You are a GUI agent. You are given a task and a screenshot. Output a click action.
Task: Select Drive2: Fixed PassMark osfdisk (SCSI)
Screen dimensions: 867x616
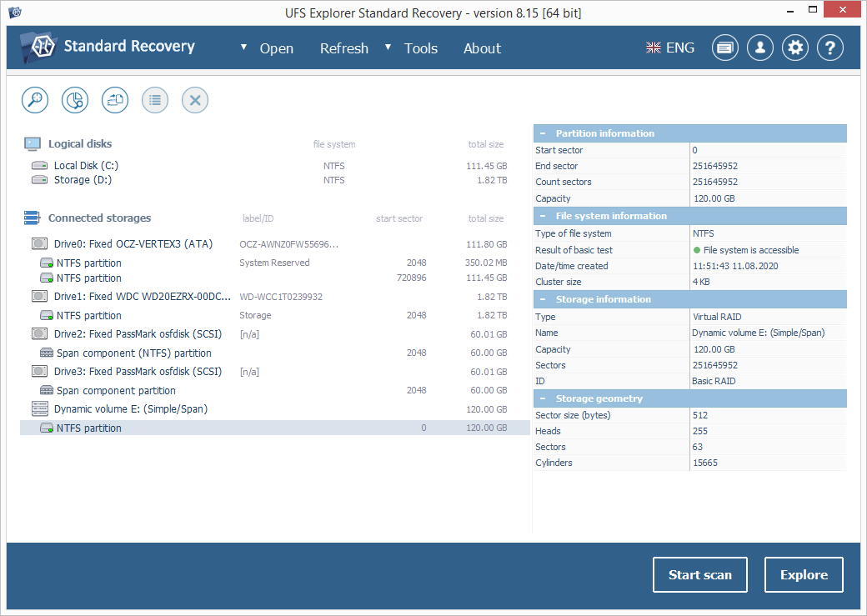(275, 334)
